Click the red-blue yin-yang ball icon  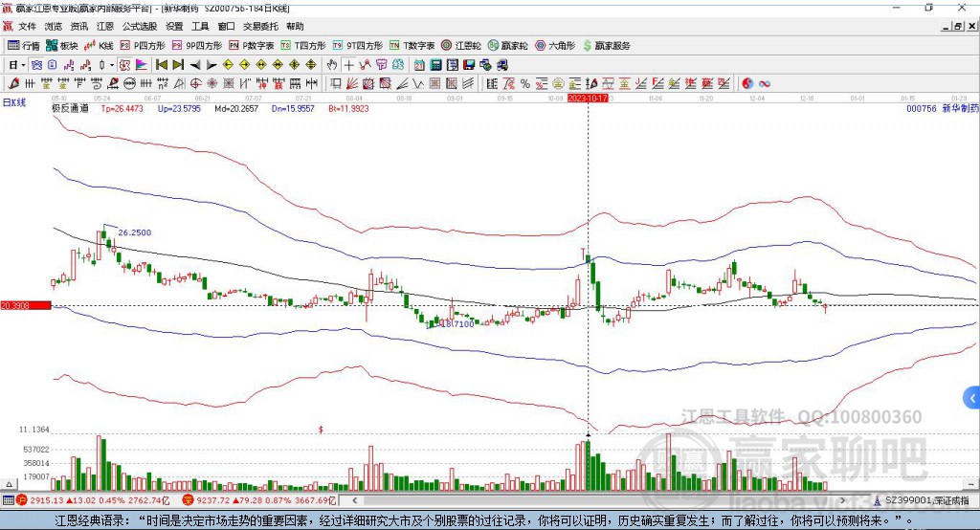click(x=747, y=83)
